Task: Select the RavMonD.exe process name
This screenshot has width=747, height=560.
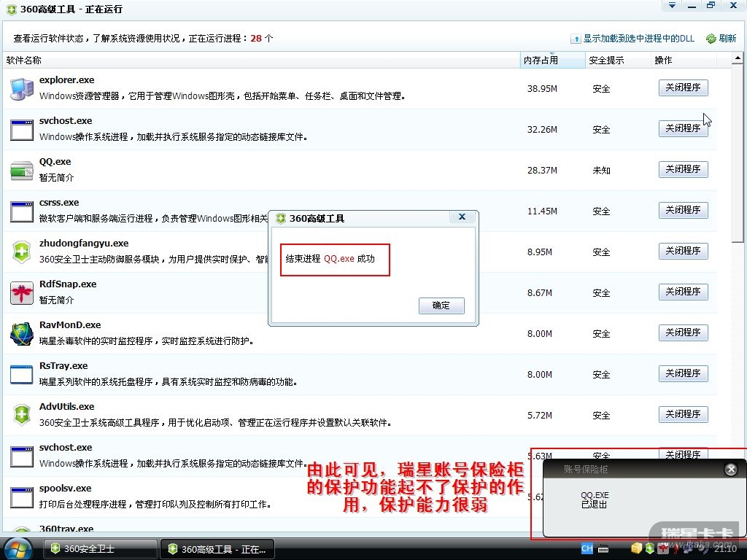Action: (x=70, y=325)
